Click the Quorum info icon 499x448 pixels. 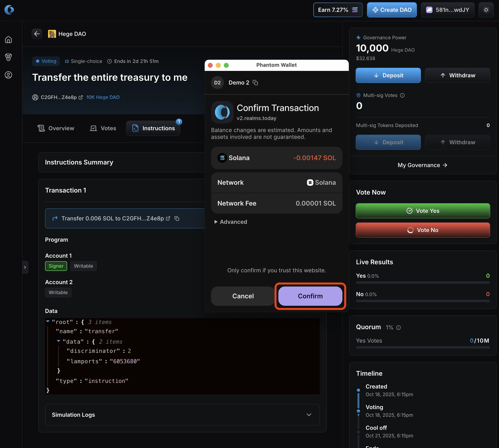[399, 327]
